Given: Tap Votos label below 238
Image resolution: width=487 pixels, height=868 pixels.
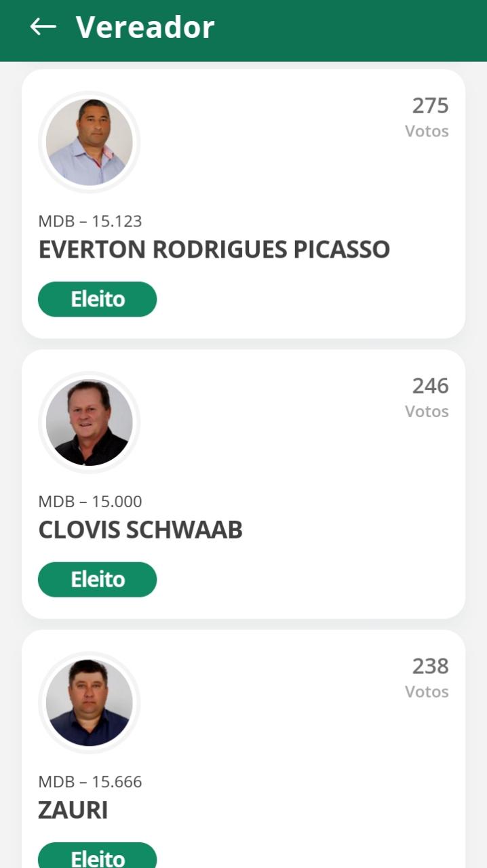Looking at the screenshot, I should (427, 692).
